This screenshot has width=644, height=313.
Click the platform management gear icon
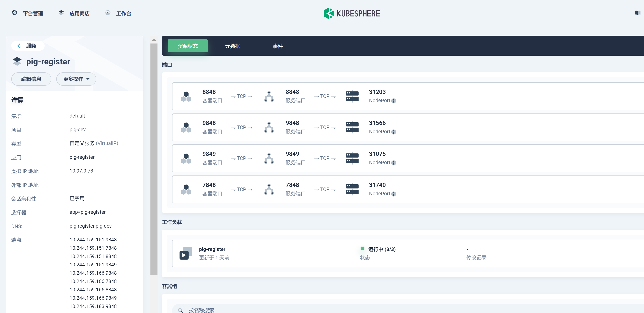pos(15,13)
